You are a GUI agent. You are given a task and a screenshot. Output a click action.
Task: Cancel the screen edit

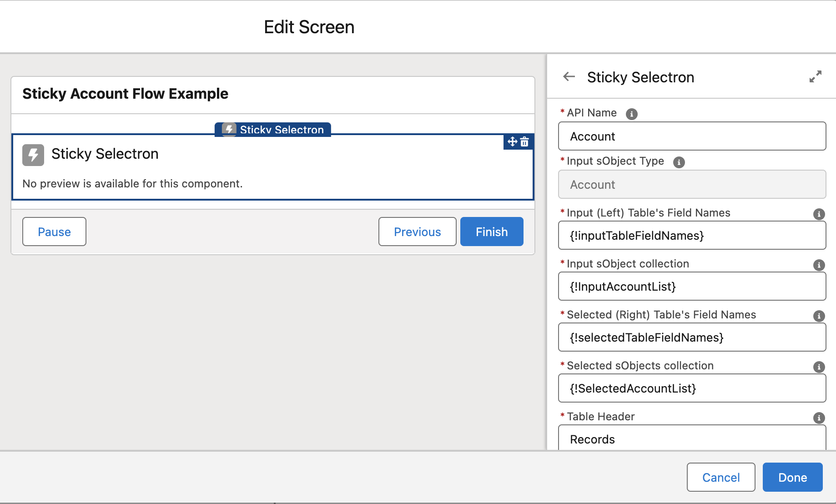[x=721, y=477]
